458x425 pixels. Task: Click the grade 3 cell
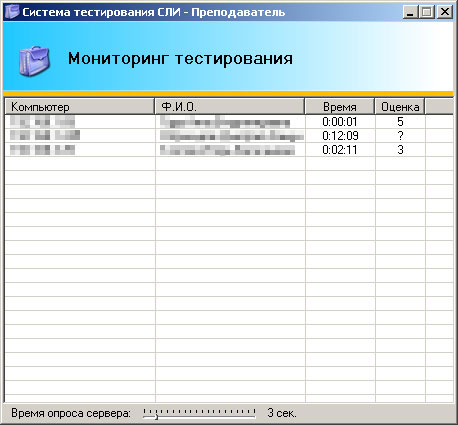tap(400, 150)
